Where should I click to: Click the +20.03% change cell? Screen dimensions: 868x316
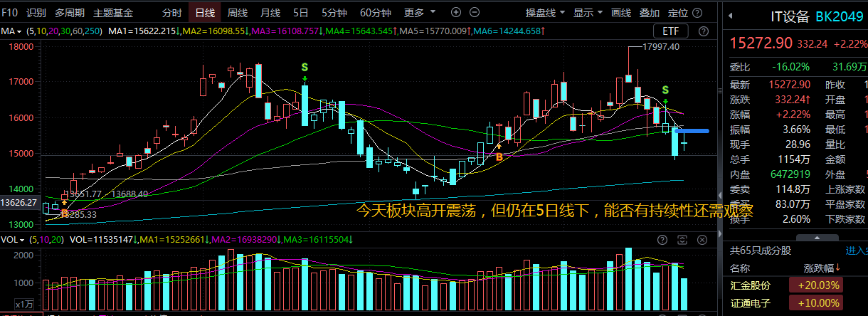click(x=815, y=285)
